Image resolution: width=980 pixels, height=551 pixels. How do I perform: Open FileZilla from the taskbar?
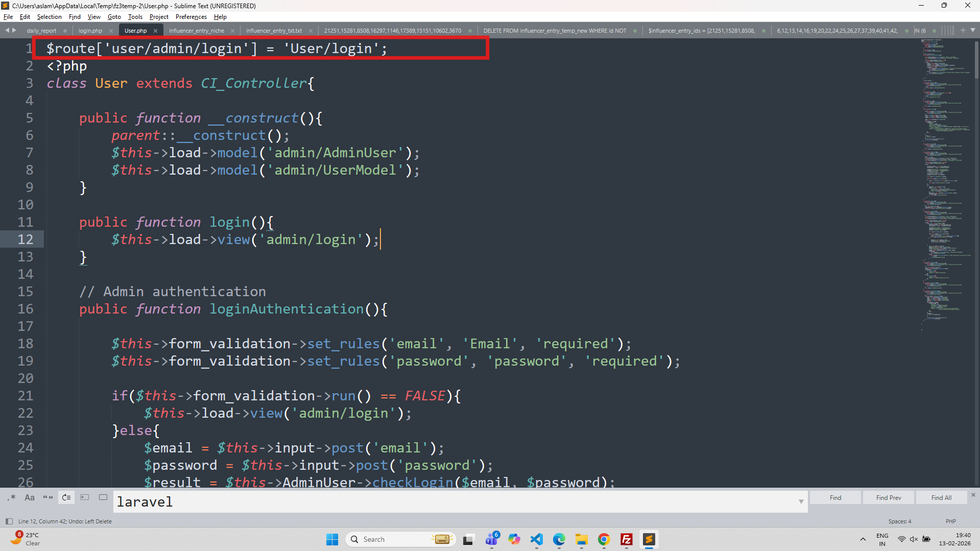point(626,539)
